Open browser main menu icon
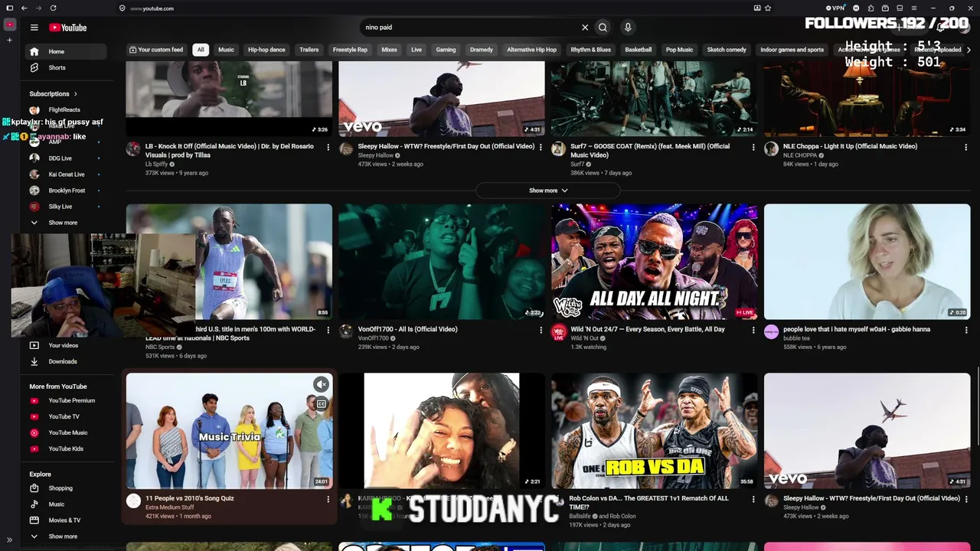The height and width of the screenshot is (551, 980). tap(914, 8)
